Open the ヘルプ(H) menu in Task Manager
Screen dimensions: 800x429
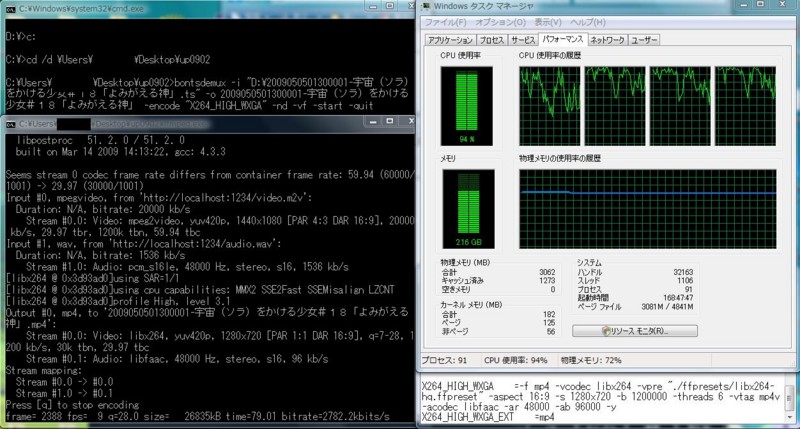587,22
